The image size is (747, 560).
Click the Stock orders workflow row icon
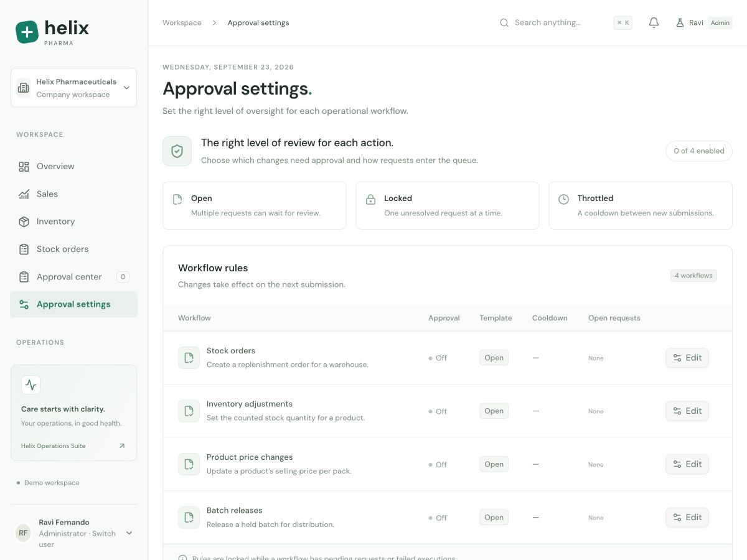coord(189,358)
